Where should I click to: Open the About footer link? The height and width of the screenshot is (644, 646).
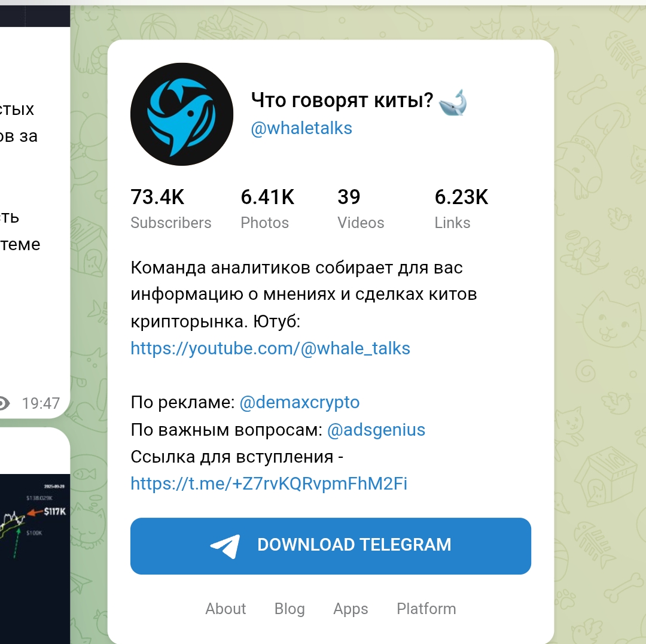(x=226, y=609)
